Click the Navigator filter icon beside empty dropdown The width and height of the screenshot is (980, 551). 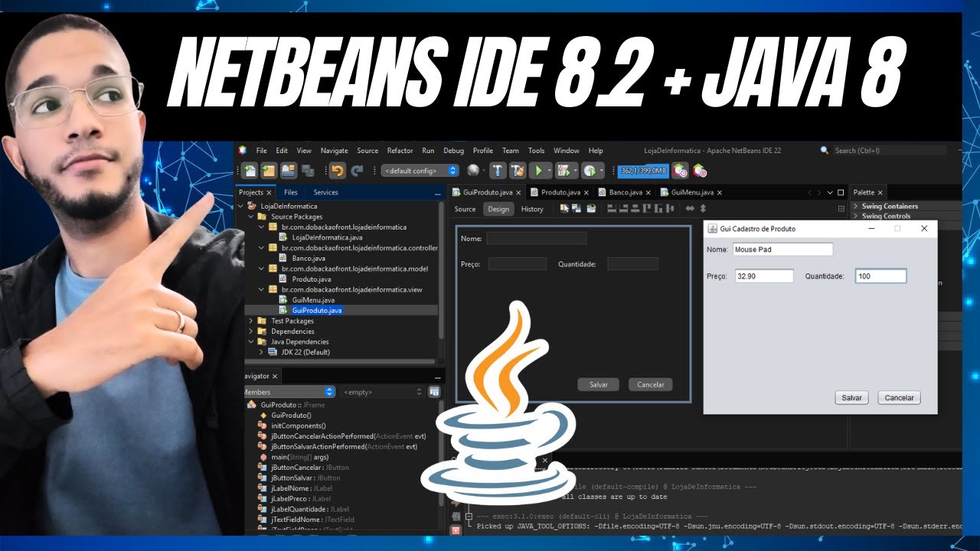(x=434, y=392)
